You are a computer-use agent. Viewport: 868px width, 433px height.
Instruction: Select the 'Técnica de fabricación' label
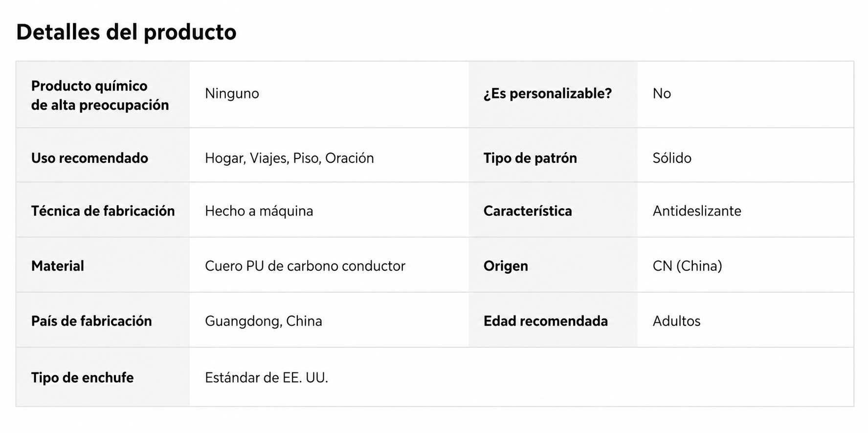click(103, 211)
